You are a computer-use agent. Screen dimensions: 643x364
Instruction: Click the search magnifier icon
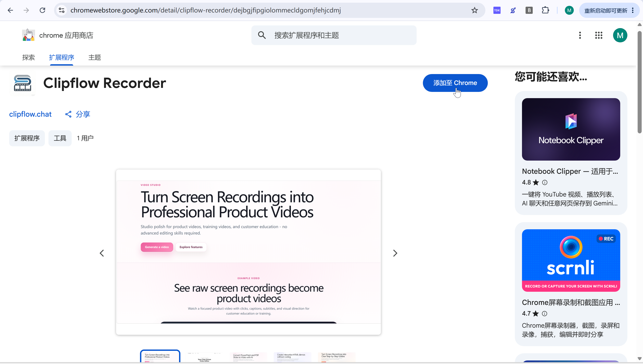click(262, 35)
